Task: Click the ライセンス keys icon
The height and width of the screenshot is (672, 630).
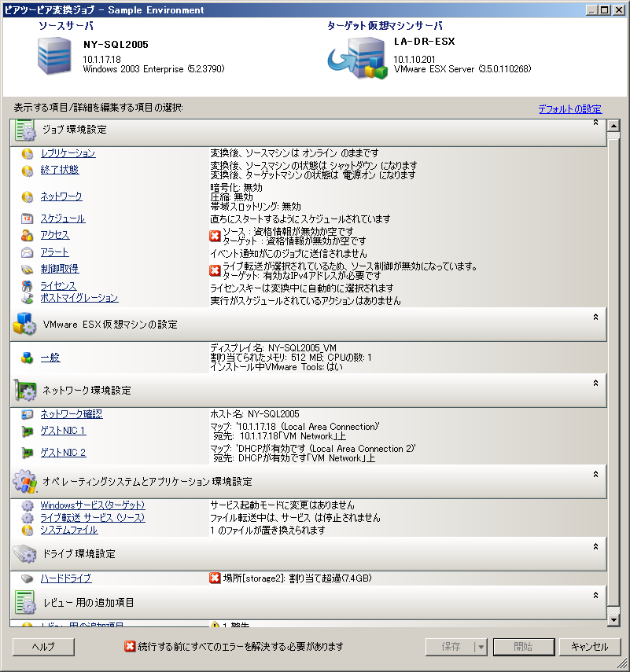Action: (27, 286)
